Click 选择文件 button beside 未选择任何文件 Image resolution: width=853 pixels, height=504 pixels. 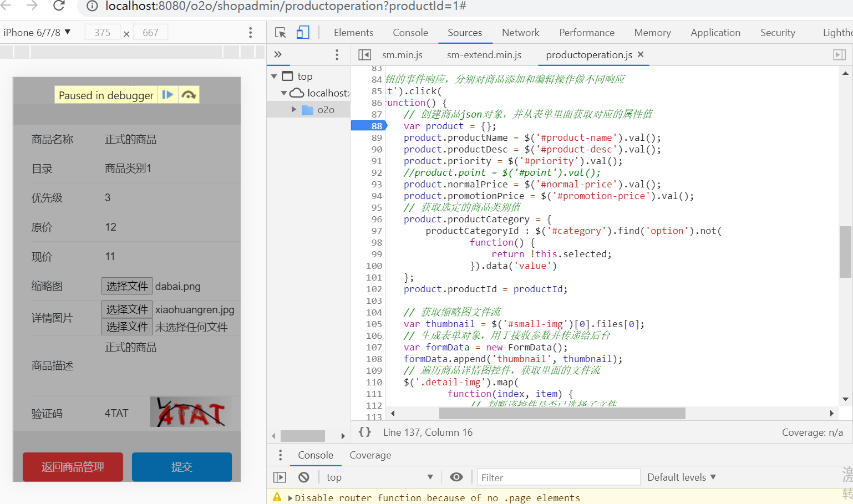point(127,327)
